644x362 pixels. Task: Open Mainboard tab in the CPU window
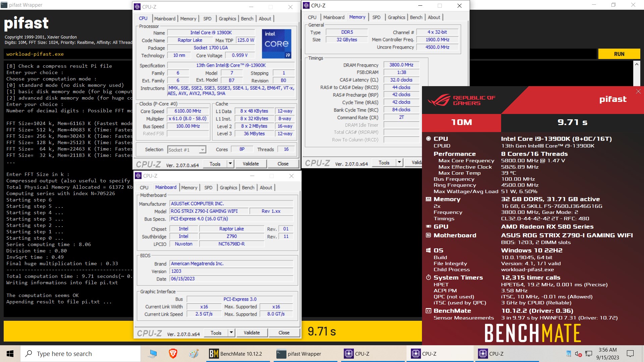(165, 19)
